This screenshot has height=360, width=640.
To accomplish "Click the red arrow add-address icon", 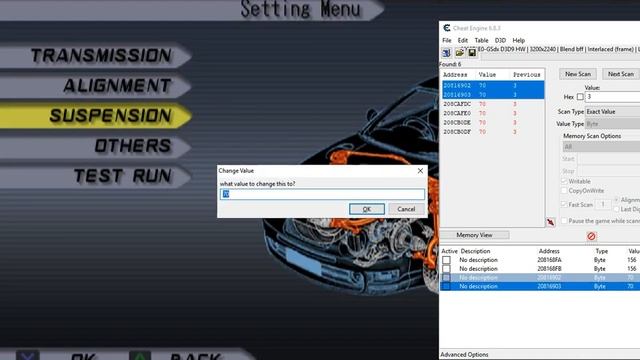I will click(x=551, y=222).
